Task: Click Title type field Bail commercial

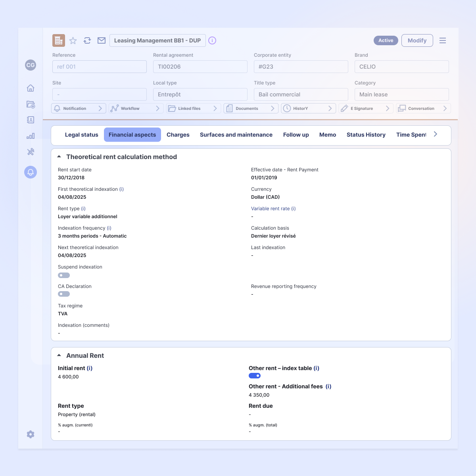Action: [x=301, y=94]
